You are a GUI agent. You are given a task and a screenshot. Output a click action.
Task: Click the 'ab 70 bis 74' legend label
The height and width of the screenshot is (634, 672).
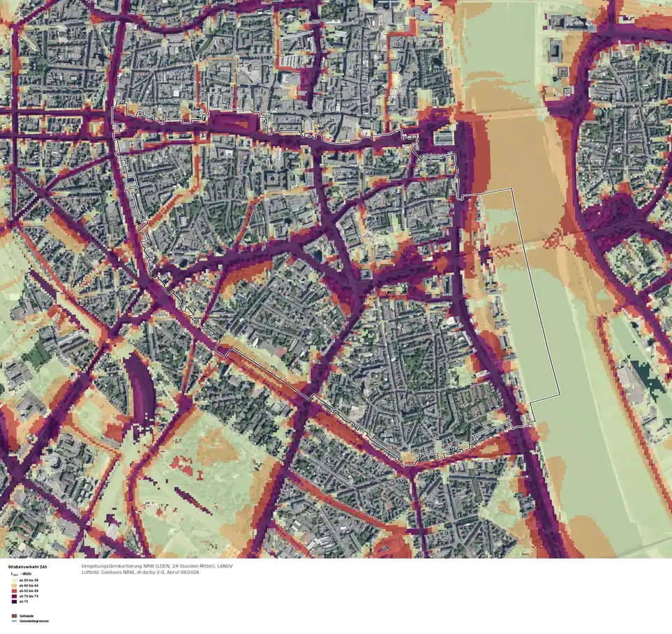point(29,596)
